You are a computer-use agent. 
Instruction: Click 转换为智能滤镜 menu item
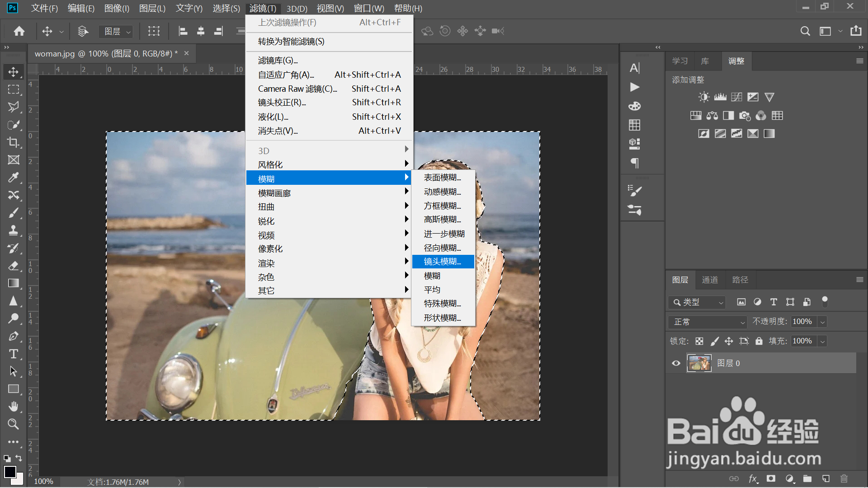click(291, 42)
